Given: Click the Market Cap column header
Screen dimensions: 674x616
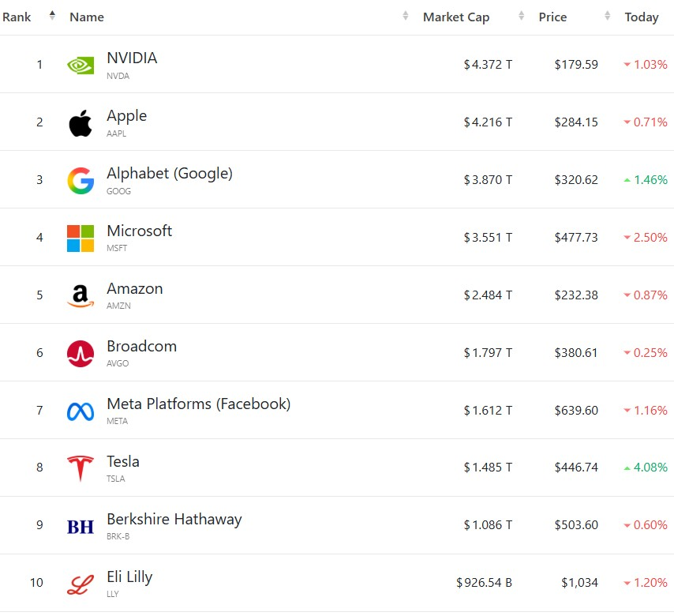Looking at the screenshot, I should coord(455,17).
